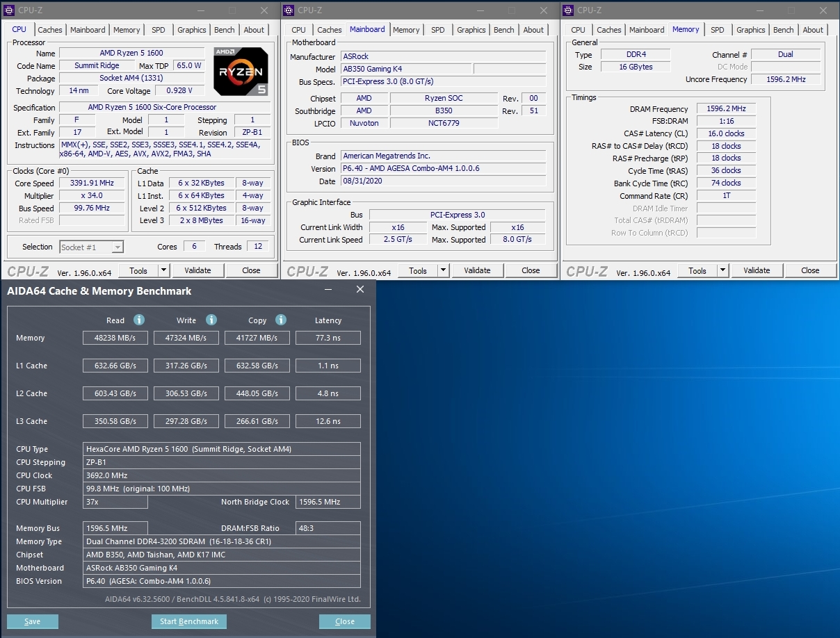Click the BIOS Date '08/31/2020'
The height and width of the screenshot is (638, 840).
[x=443, y=181]
